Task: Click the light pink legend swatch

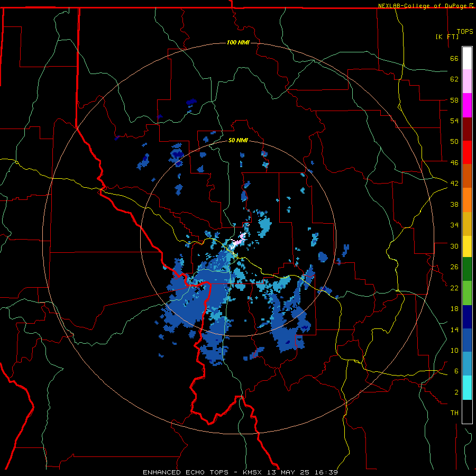Action: click(467, 81)
